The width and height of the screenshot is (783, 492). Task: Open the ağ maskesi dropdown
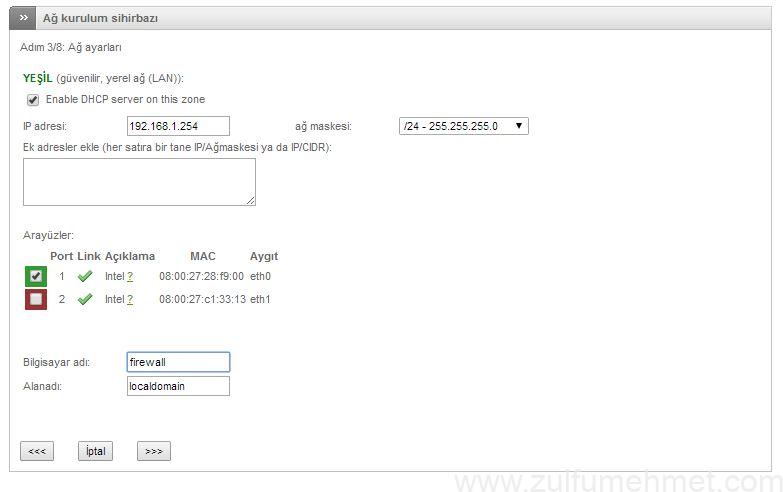pyautogui.click(x=463, y=126)
